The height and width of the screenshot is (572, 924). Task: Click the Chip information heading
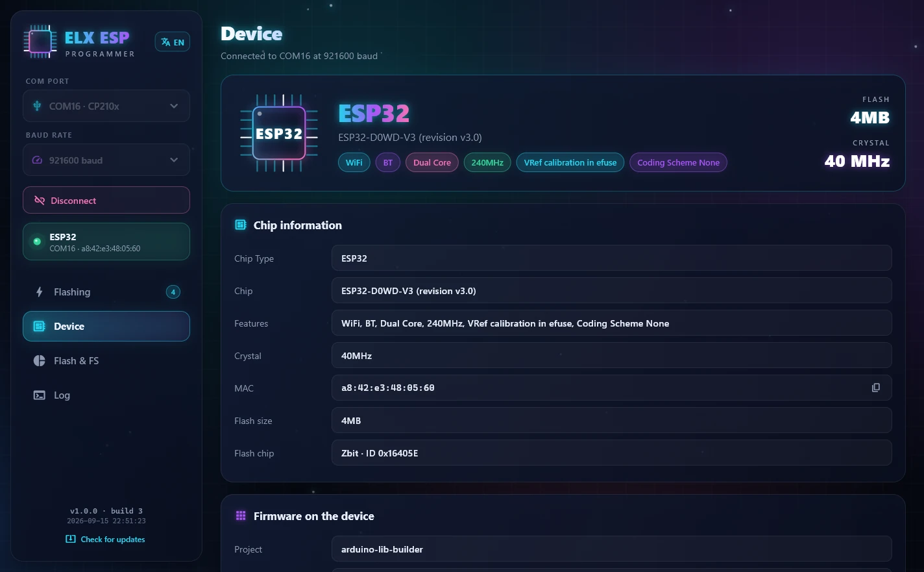[298, 225]
